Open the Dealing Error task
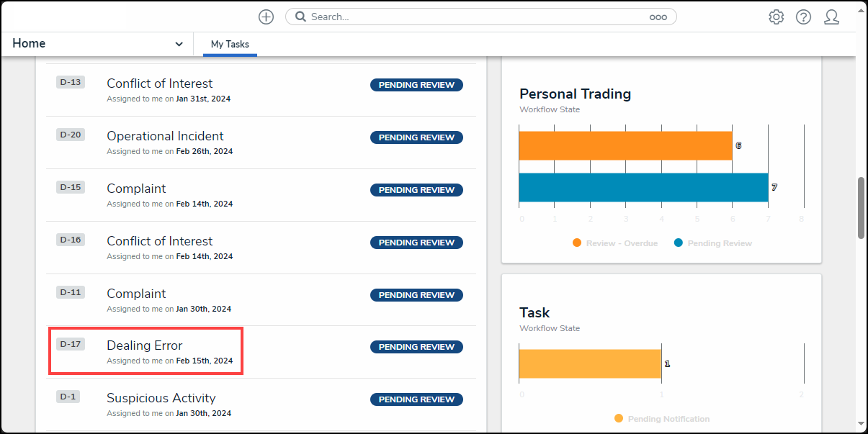This screenshot has height=434, width=868. click(145, 345)
